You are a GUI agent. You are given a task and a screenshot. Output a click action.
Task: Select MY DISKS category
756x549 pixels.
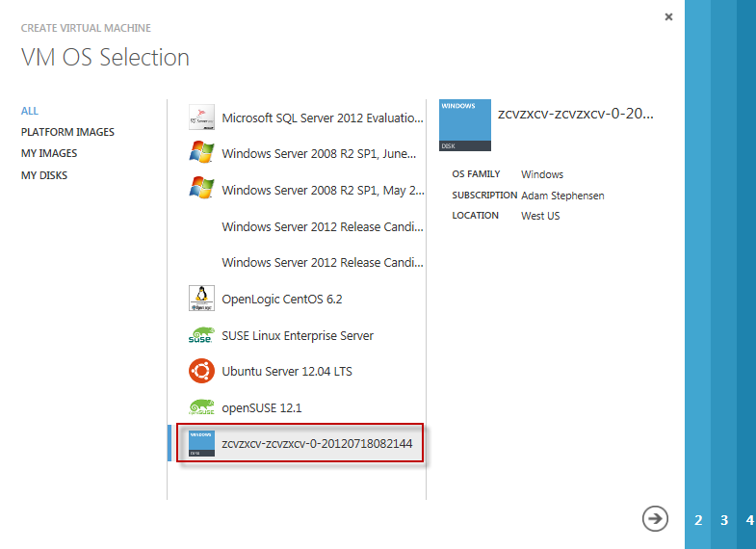pyautogui.click(x=44, y=175)
